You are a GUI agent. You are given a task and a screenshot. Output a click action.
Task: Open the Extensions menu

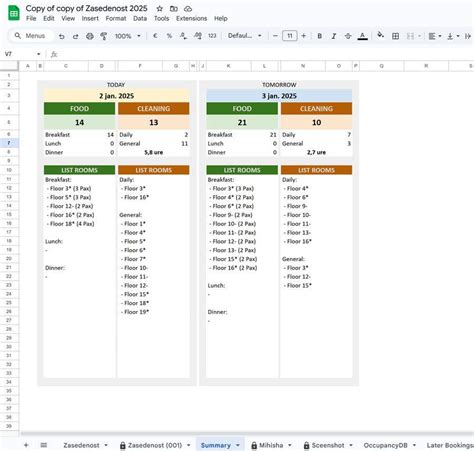point(191,18)
